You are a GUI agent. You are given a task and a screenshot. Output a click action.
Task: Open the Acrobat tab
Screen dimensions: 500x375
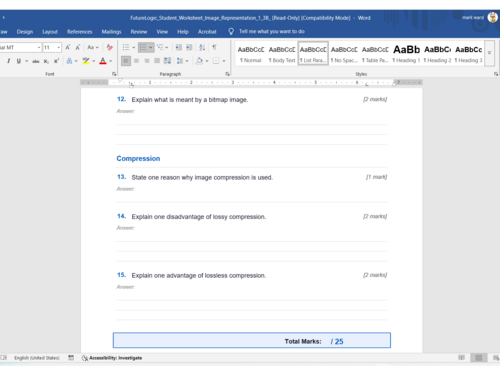point(207,32)
